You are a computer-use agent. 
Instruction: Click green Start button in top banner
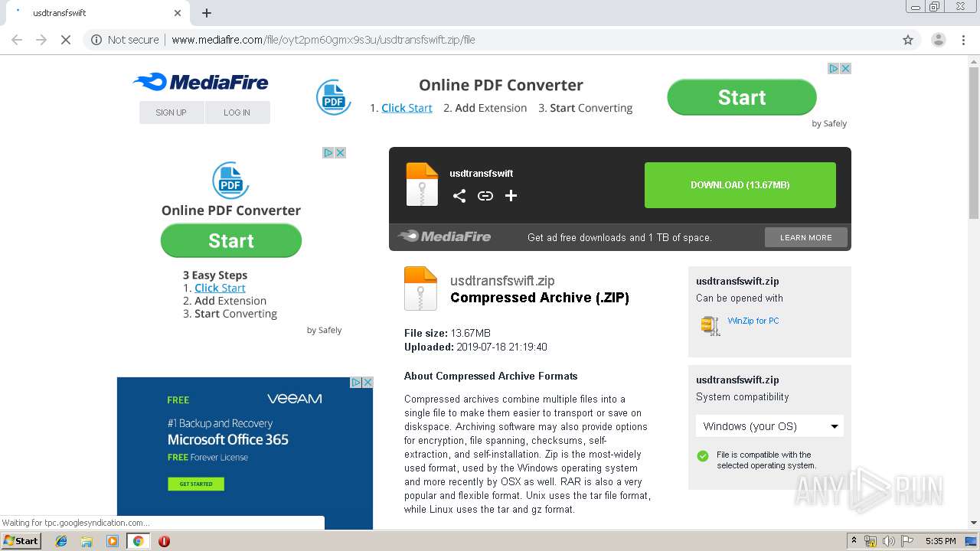pyautogui.click(x=742, y=97)
